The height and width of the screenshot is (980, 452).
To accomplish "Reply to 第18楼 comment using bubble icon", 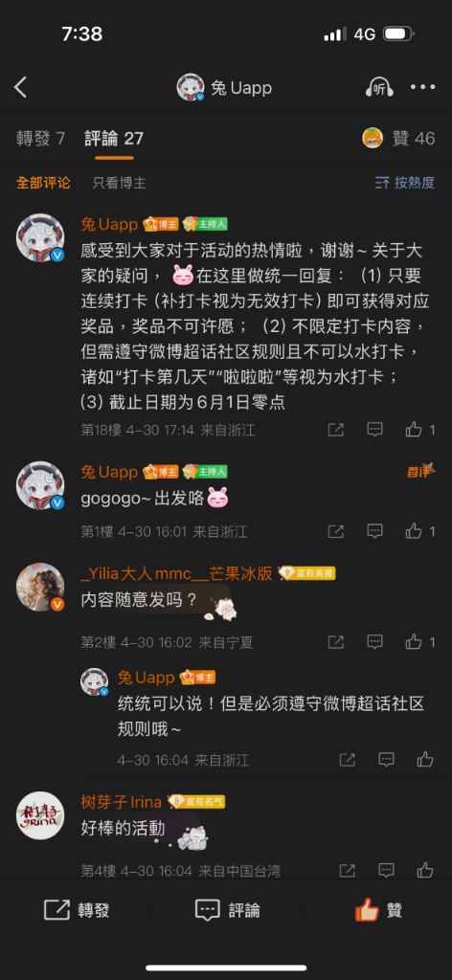I will click(374, 430).
